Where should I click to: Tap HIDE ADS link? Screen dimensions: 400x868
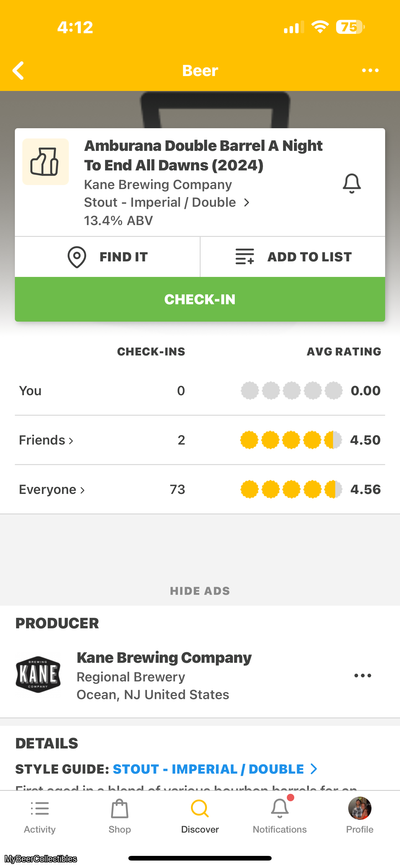pos(200,591)
